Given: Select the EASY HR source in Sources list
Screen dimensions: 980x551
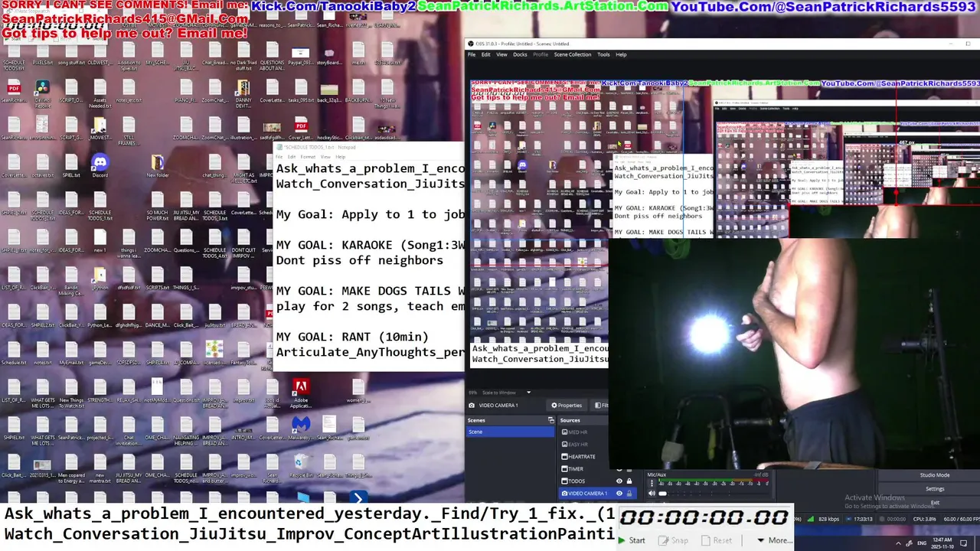Looking at the screenshot, I should pos(578,445).
